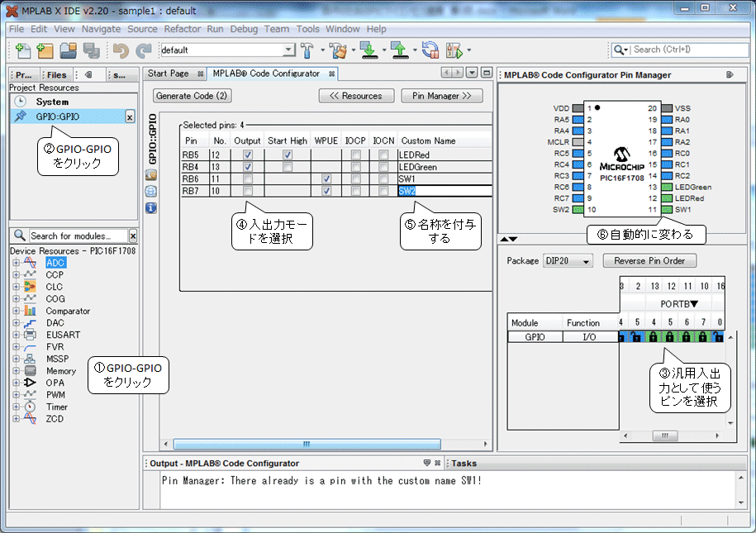Open the Source menu
This screenshot has height=533, width=756.
click(x=142, y=29)
